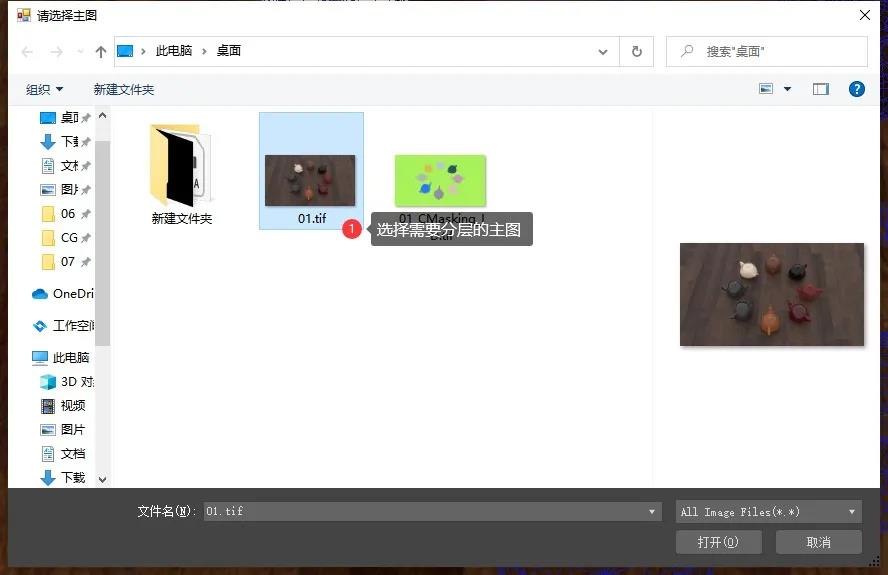Viewport: 888px width, 575px height.
Task: Open OneDrive in the sidebar
Action: tap(70, 294)
